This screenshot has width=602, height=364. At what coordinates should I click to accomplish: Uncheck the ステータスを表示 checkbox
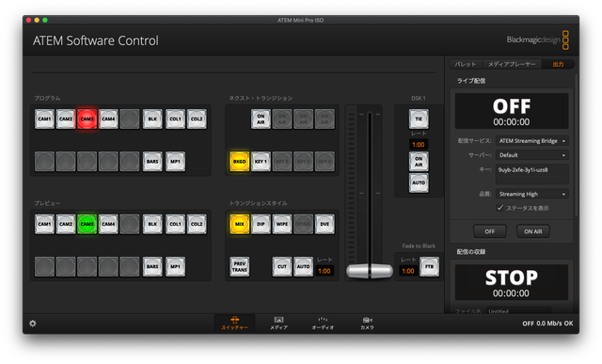499,208
